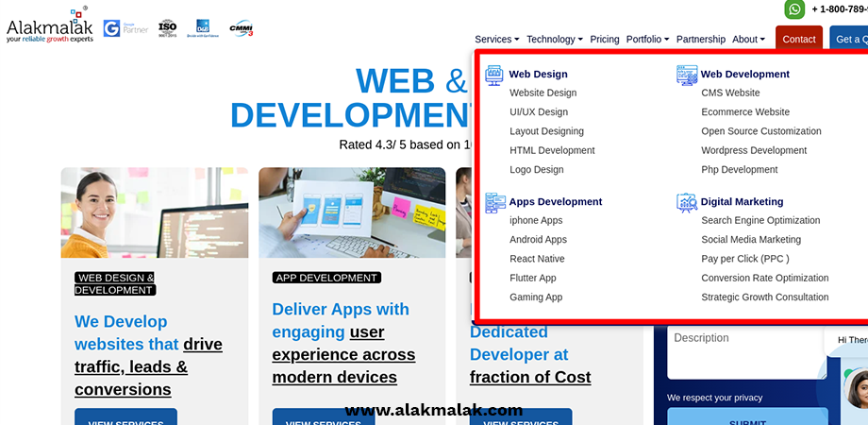Select Php Development option
Image resolution: width=868 pixels, height=425 pixels.
pyautogui.click(x=739, y=170)
